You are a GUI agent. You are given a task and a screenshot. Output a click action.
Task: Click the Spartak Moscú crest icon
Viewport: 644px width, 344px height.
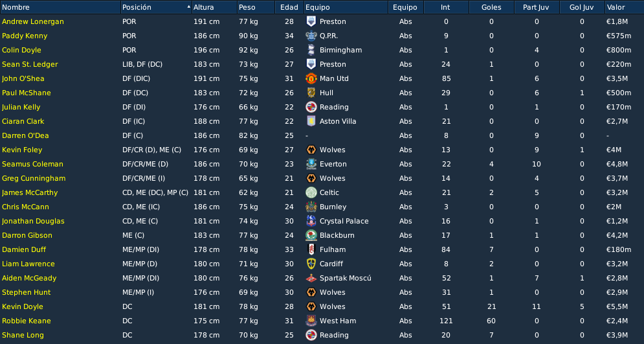pyautogui.click(x=311, y=278)
